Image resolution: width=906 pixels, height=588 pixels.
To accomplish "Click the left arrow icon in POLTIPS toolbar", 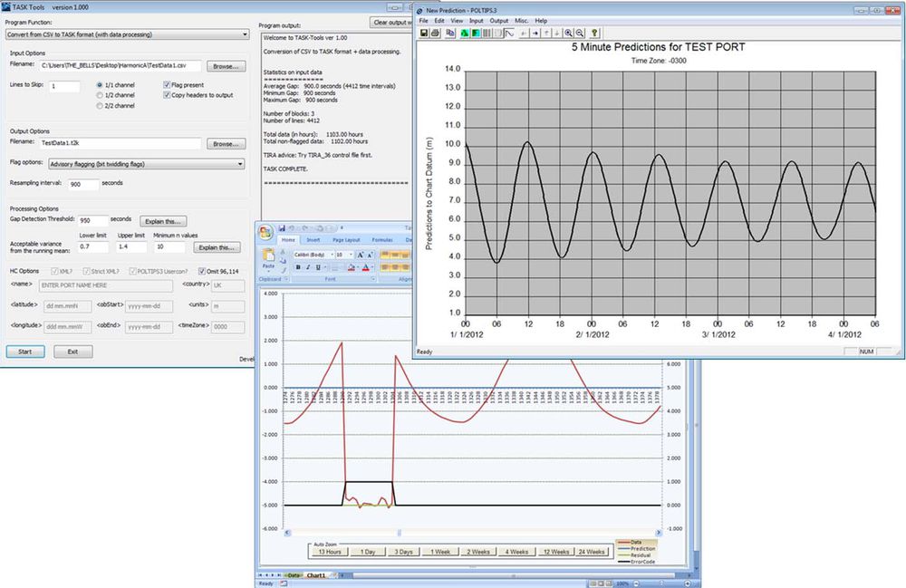I will [x=524, y=33].
